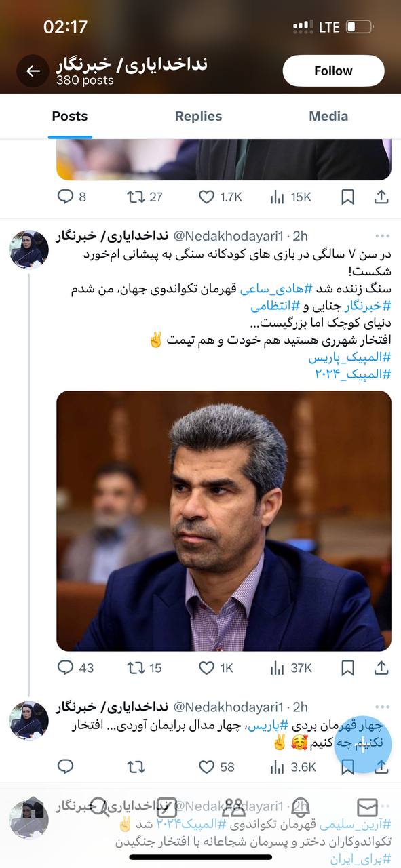This screenshot has width=401, height=868.
Task: Select the Posts tab
Action: [x=70, y=116]
